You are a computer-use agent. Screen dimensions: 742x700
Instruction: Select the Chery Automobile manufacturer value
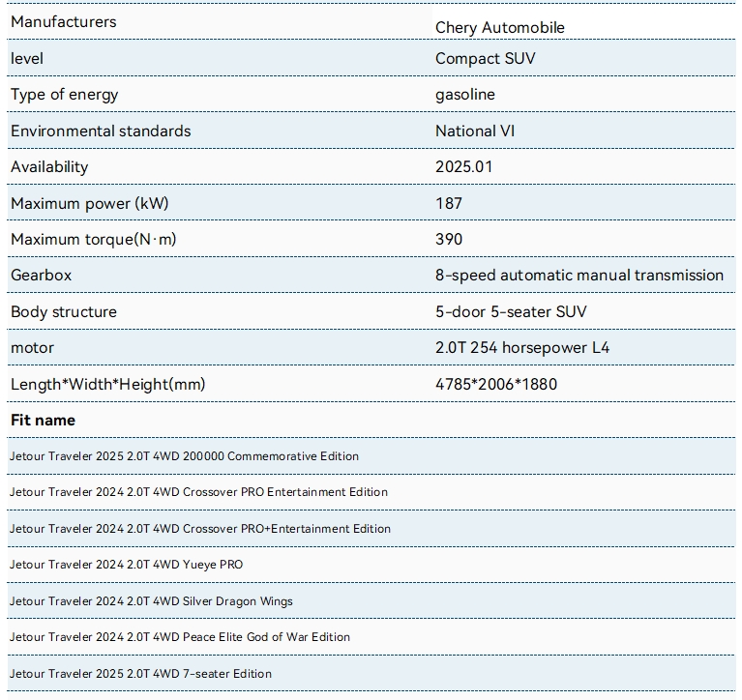500,27
